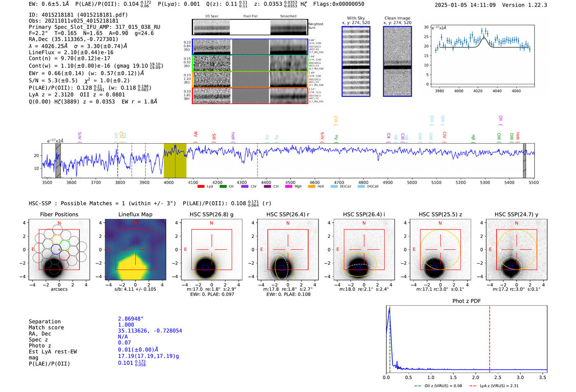Open the Lineflux Map panel
This screenshot has height=392, width=576.
[x=135, y=249]
